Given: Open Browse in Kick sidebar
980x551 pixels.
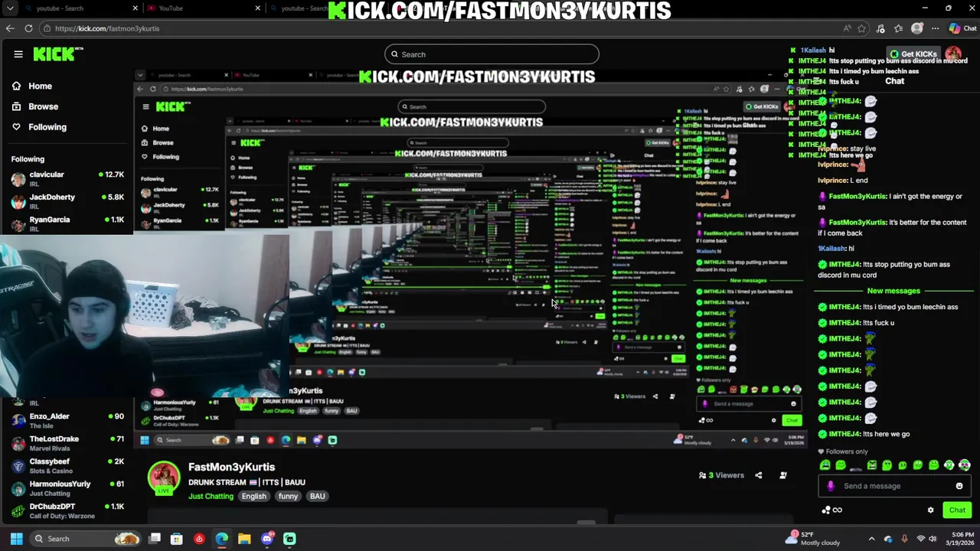Looking at the screenshot, I should 35,106.
